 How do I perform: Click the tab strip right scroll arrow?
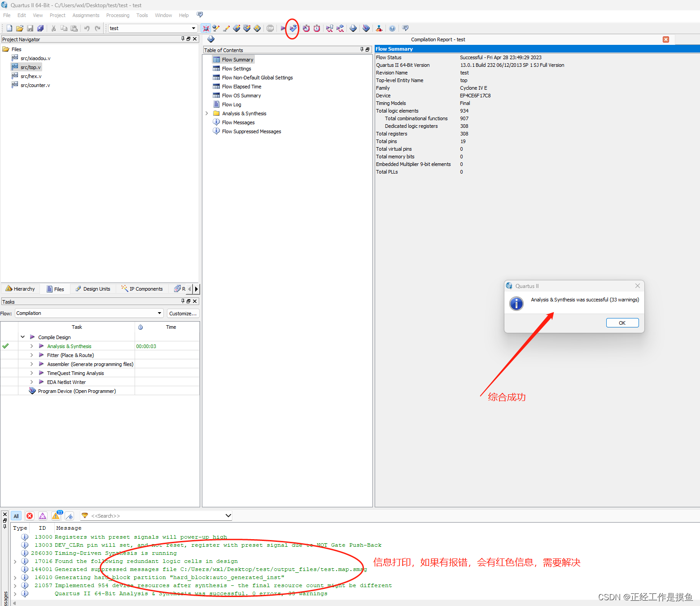tap(196, 289)
